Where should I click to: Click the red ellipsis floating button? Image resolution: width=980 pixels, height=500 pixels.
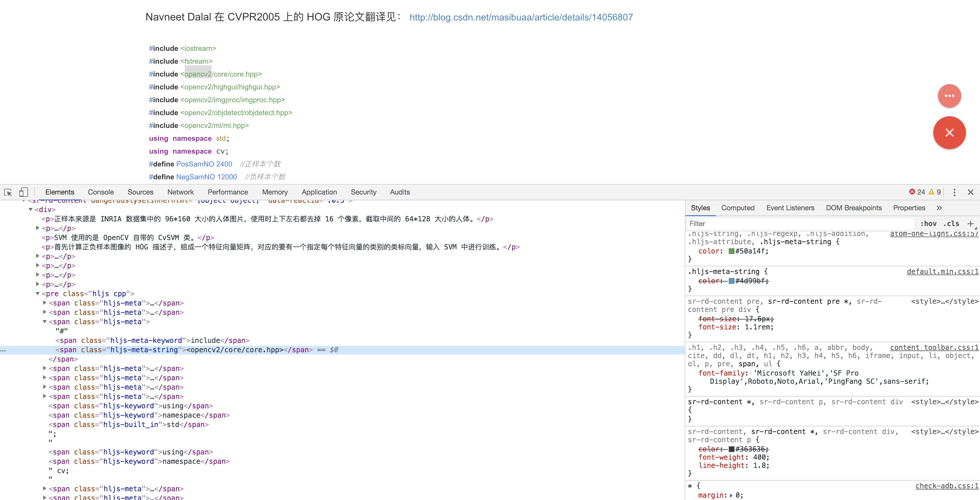[950, 96]
